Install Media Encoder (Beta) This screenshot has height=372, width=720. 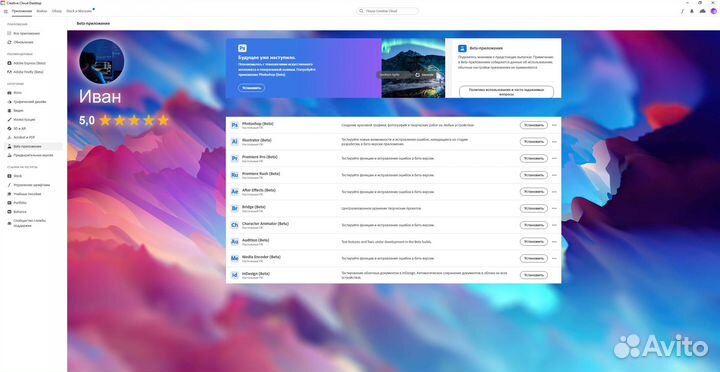pyautogui.click(x=534, y=259)
